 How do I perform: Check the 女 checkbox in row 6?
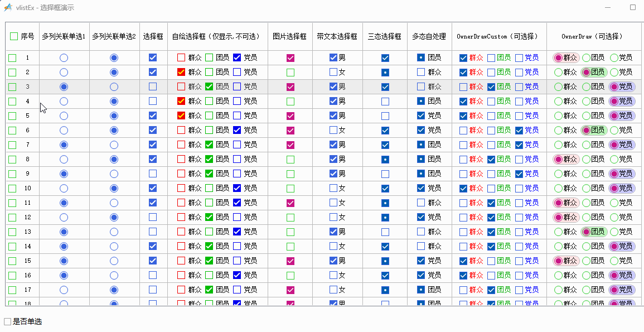tap(333, 130)
